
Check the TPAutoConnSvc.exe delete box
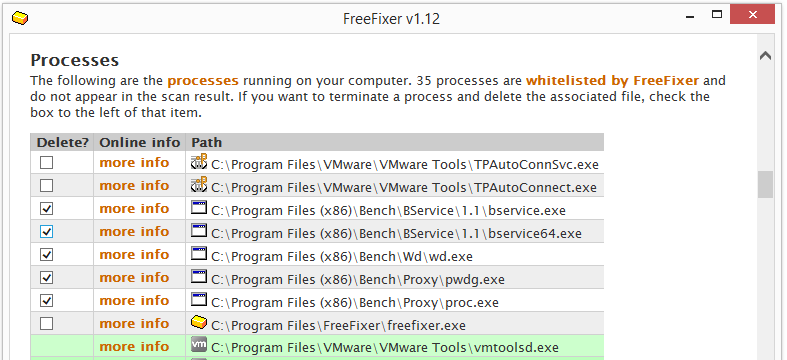47,163
